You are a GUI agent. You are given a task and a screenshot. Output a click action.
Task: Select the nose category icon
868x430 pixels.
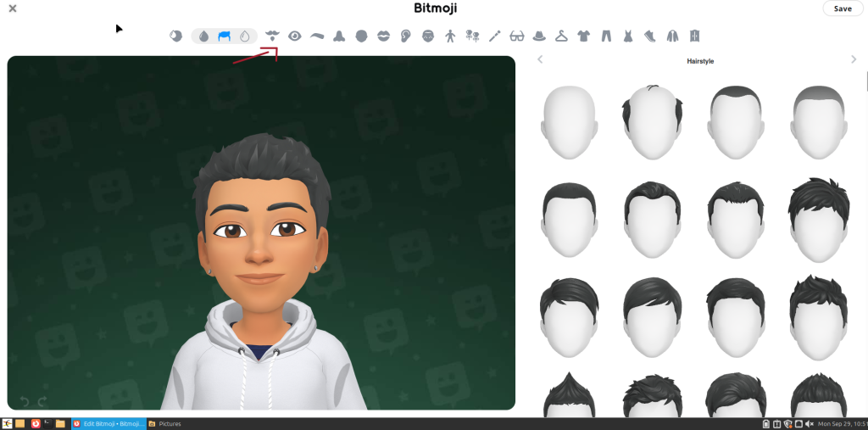pos(339,36)
